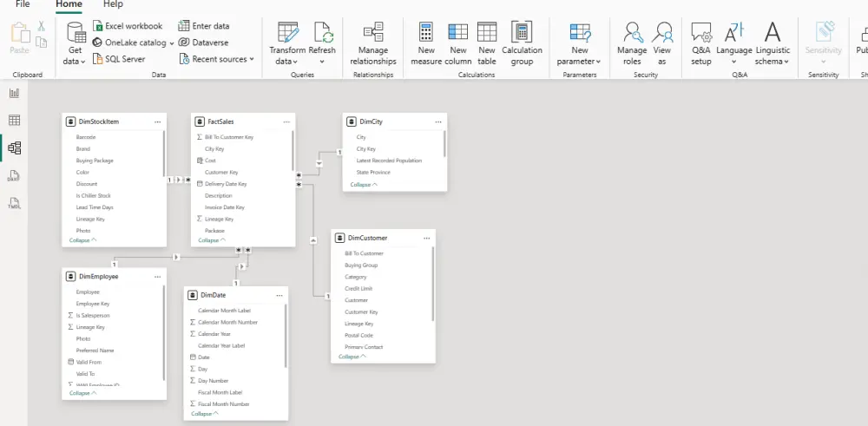Collapse the DimCity table

(364, 184)
